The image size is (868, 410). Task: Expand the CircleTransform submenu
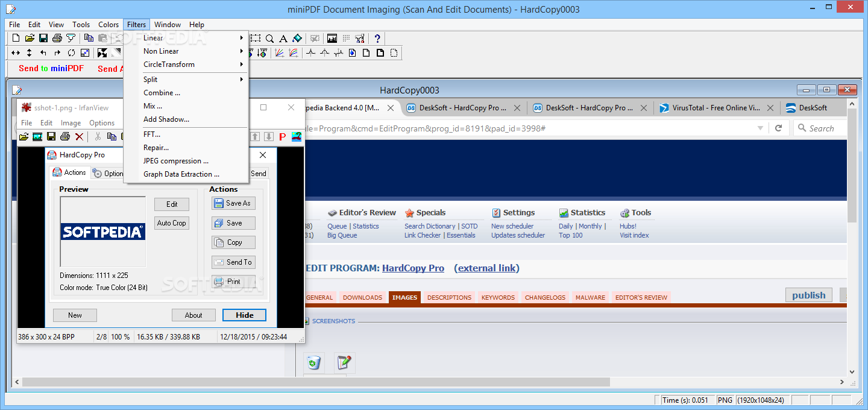click(186, 65)
